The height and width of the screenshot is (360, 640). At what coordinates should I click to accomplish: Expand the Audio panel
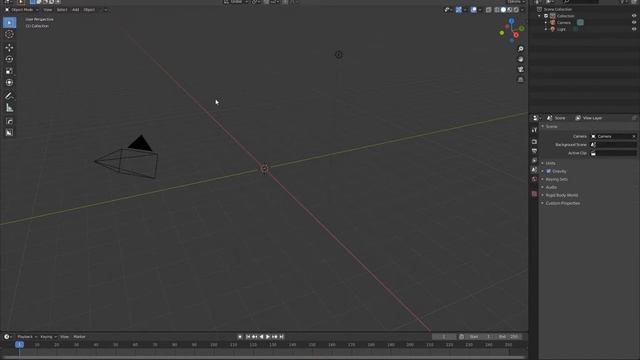551,187
